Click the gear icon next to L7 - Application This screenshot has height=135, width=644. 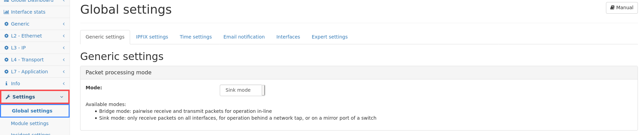(x=6, y=72)
